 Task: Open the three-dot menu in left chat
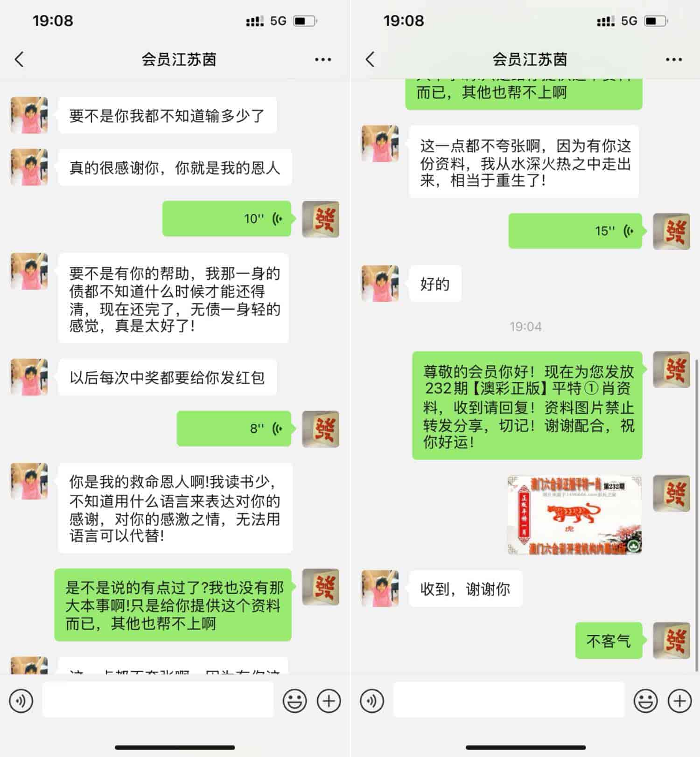(323, 60)
